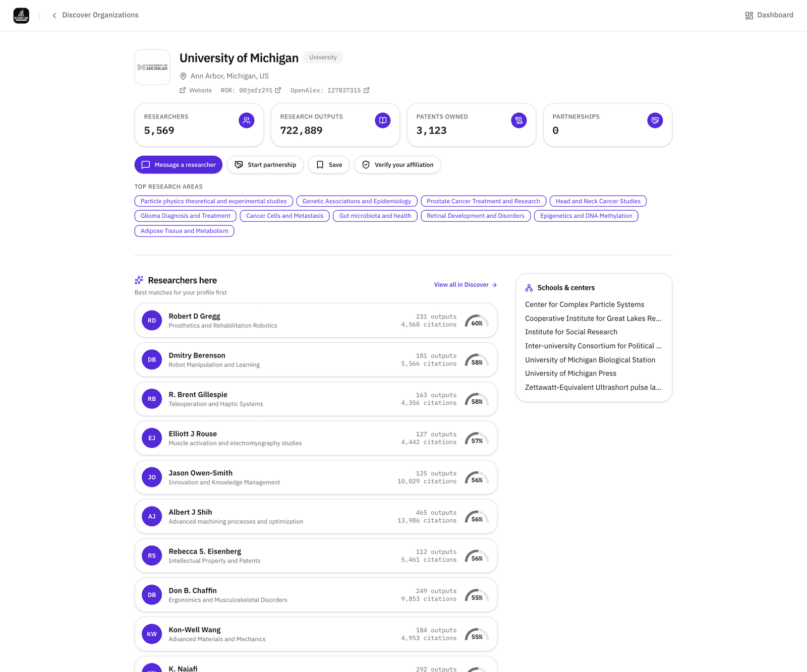Viewport: 807px width, 672px height.
Task: Click the back chevron beside Discover Organizations
Action: coord(54,16)
